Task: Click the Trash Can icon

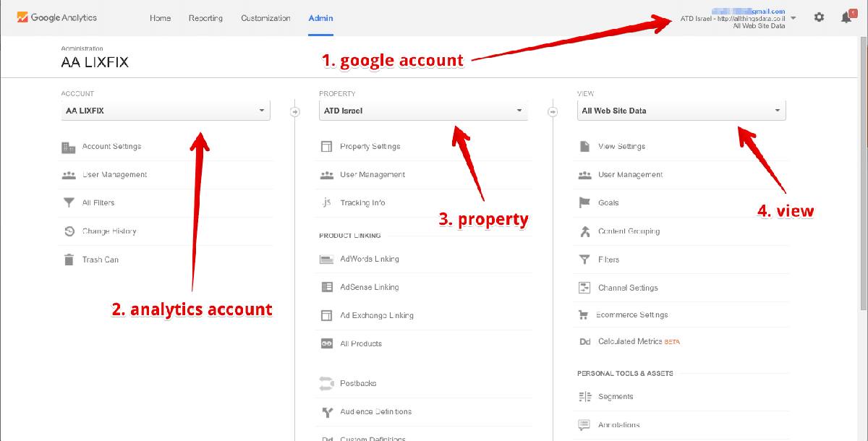Action: pos(69,260)
